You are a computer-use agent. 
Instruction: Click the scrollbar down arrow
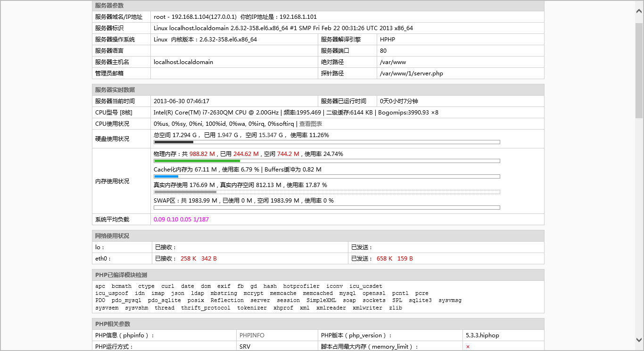click(639, 339)
